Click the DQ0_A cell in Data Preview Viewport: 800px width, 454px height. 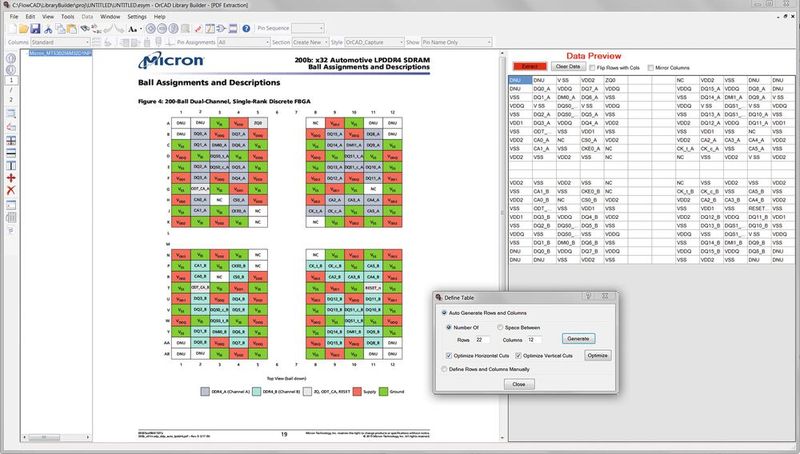tap(544, 89)
